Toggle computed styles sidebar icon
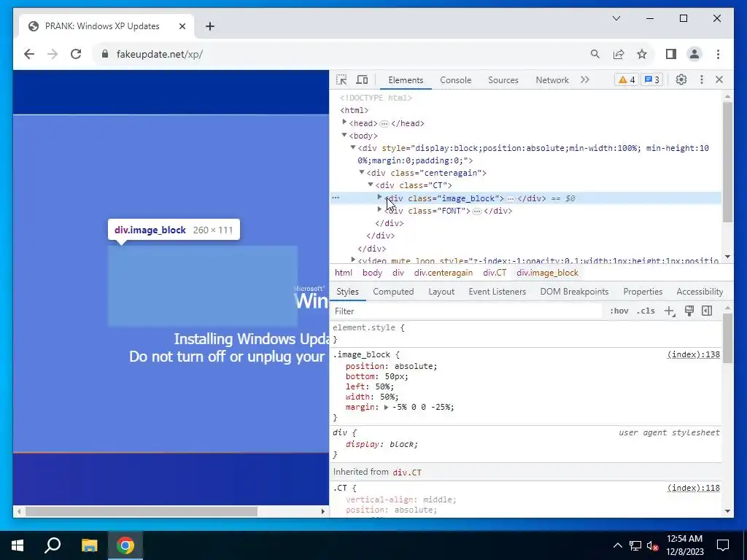 click(x=707, y=311)
